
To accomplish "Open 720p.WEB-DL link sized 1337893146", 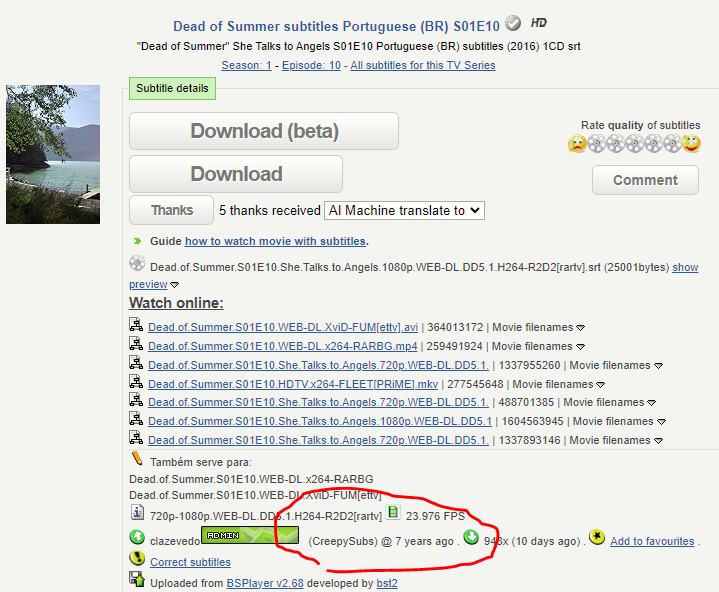I will pos(318,440).
